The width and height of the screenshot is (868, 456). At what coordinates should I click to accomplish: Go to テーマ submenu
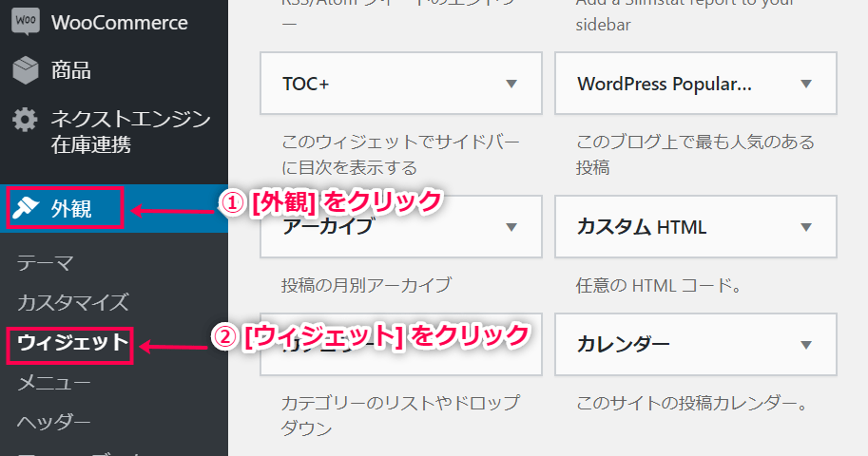click(46, 263)
